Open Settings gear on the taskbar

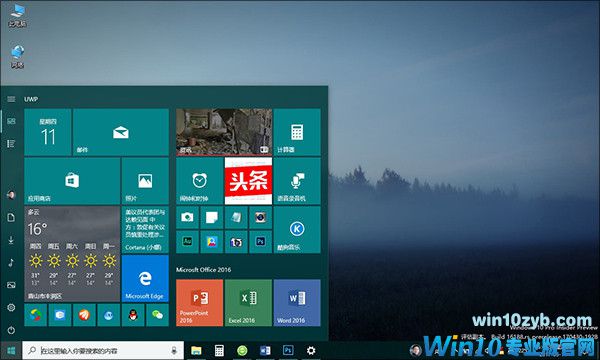(311, 350)
